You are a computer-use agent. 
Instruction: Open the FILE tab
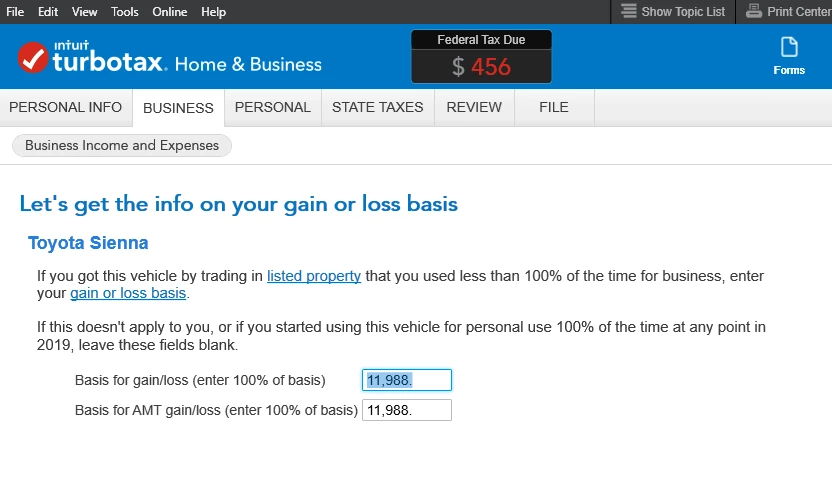point(554,108)
